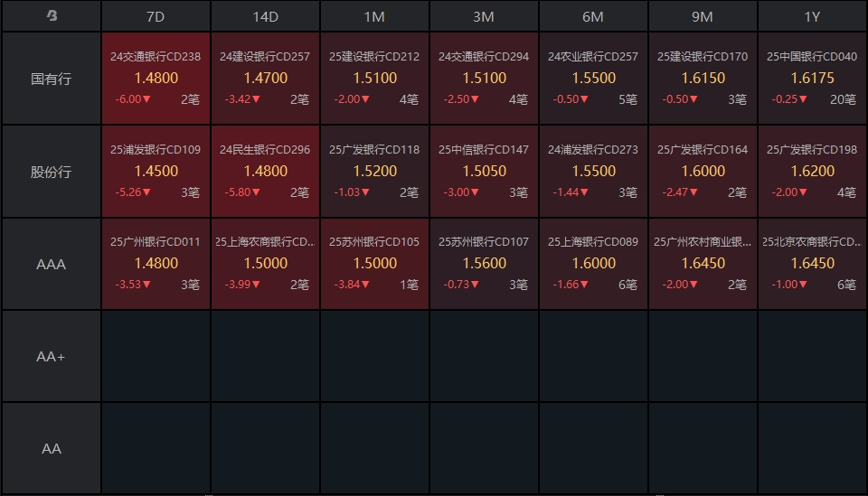The height and width of the screenshot is (496, 868).
Task: Open the 24农业银行CD257 cell
Action: pyautogui.click(x=593, y=78)
